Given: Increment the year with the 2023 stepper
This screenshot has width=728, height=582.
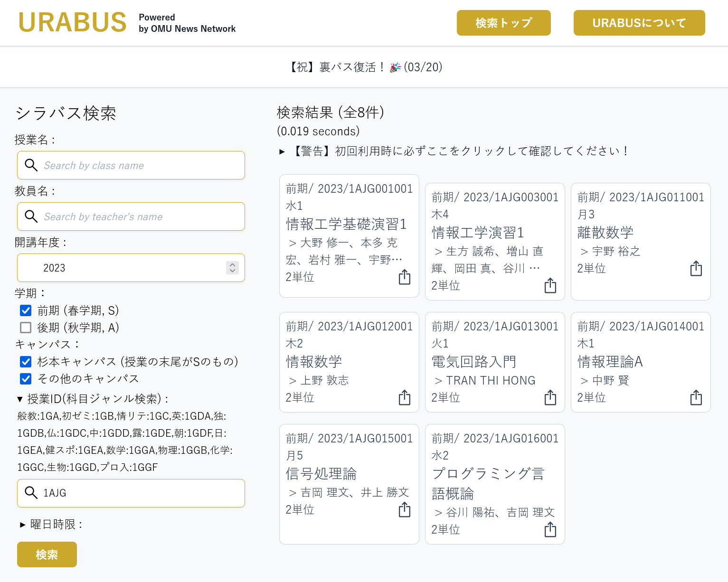Looking at the screenshot, I should tap(232, 264).
